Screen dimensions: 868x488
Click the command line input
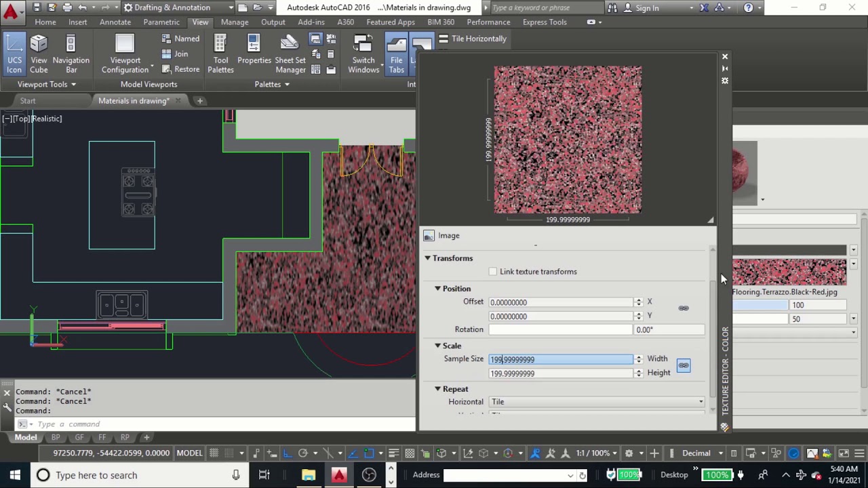(x=224, y=424)
